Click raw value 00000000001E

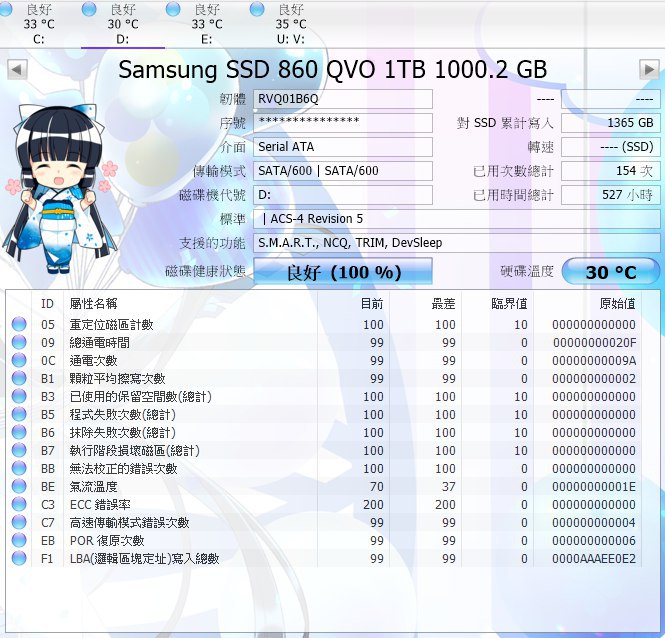point(594,487)
